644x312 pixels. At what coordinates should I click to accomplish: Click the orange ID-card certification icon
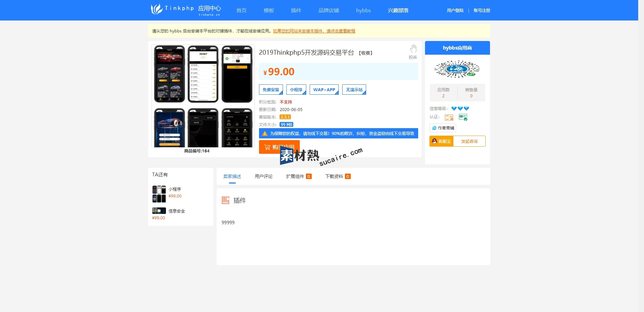pos(449,117)
